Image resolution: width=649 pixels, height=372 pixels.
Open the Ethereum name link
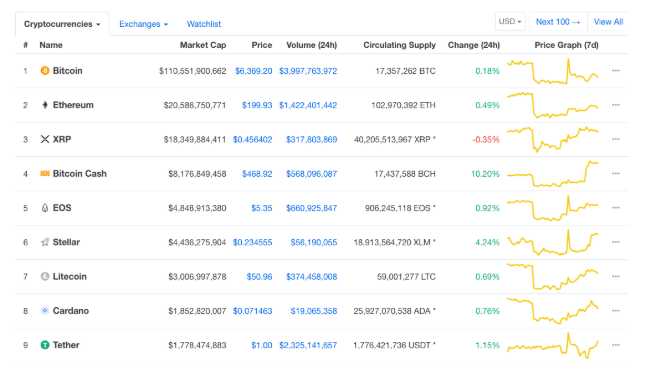[73, 105]
